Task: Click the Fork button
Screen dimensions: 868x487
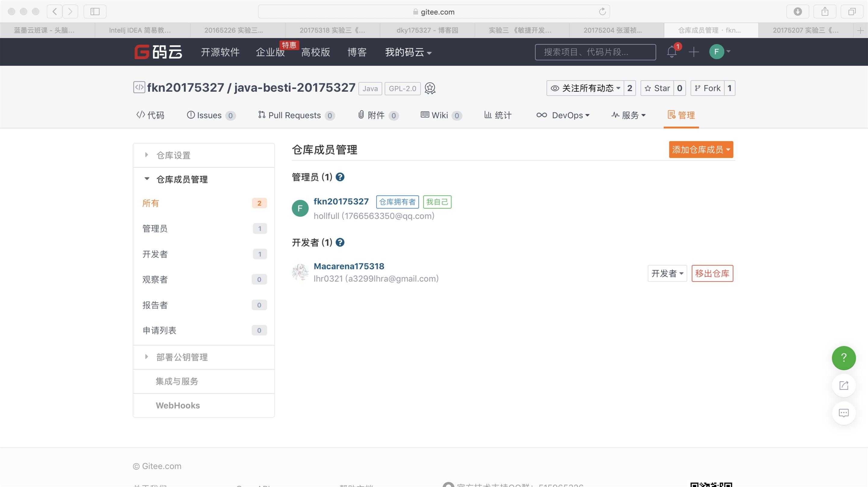Action: click(x=707, y=88)
